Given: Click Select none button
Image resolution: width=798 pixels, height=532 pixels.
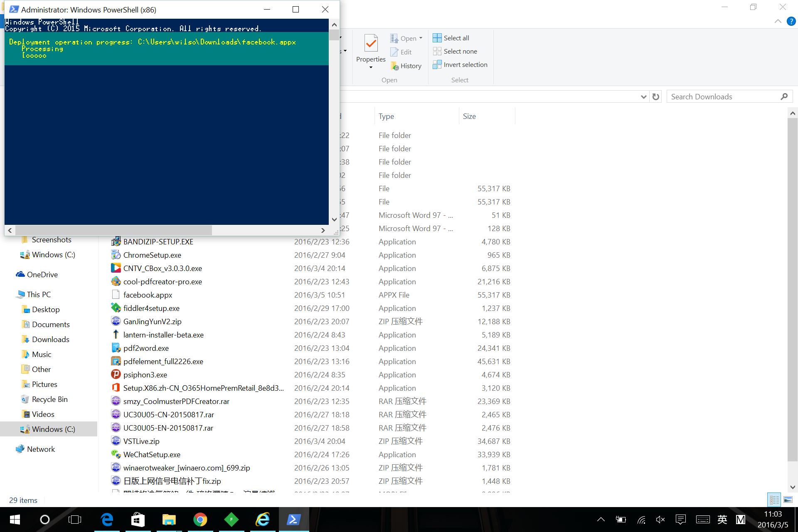Looking at the screenshot, I should pyautogui.click(x=455, y=51).
